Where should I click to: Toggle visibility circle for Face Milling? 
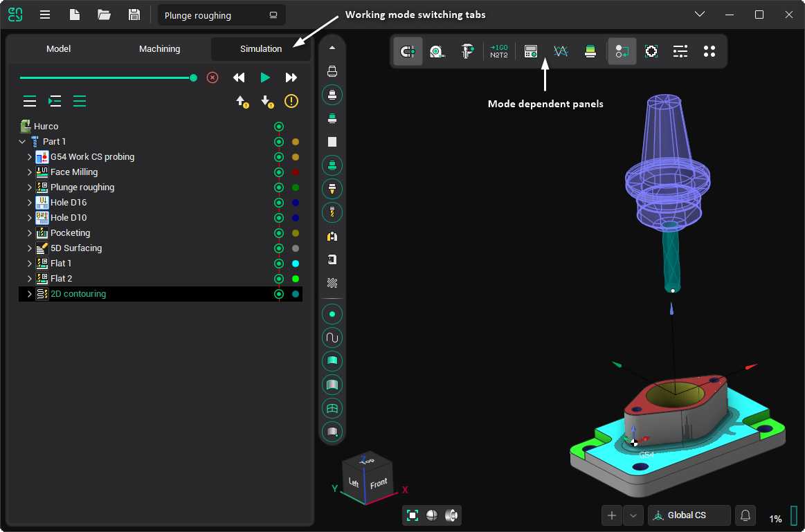click(x=279, y=172)
